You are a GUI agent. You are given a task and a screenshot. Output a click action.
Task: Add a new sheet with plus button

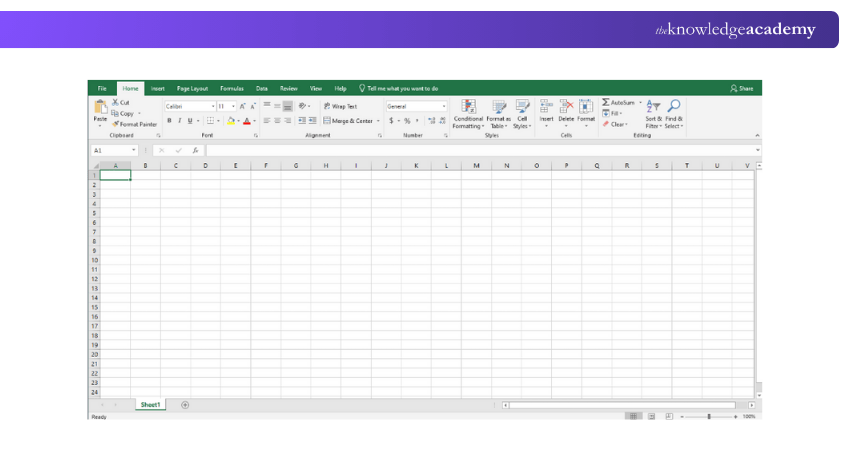(x=185, y=405)
